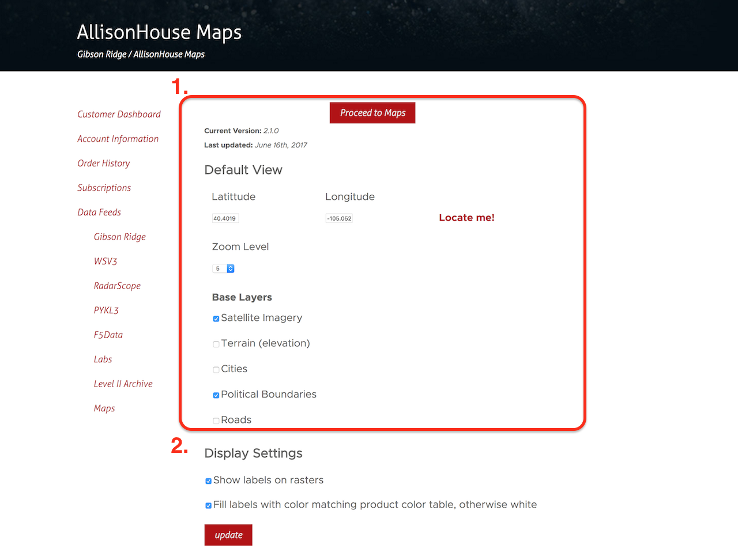Click the Current Version 2.1.0 text
This screenshot has height=560, width=738.
pyautogui.click(x=241, y=131)
